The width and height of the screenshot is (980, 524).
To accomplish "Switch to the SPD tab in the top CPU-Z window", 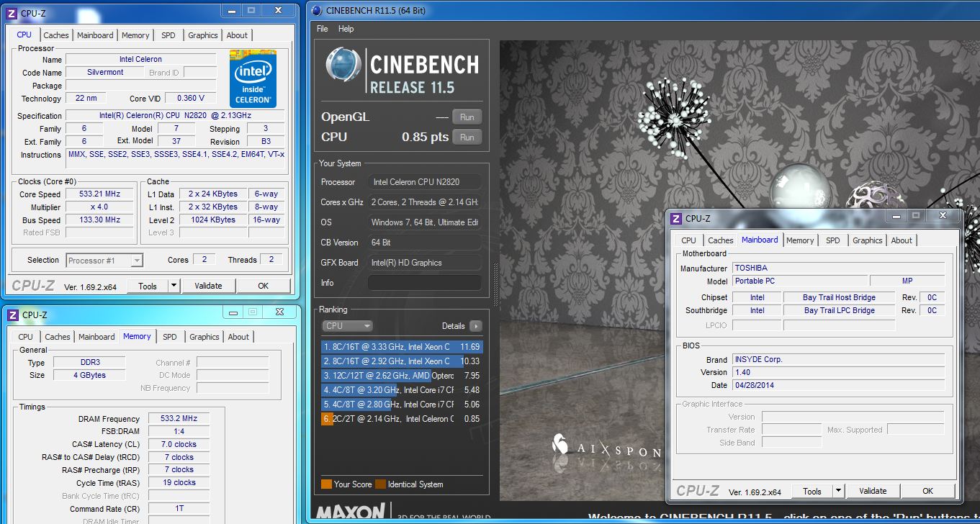I will (168, 35).
